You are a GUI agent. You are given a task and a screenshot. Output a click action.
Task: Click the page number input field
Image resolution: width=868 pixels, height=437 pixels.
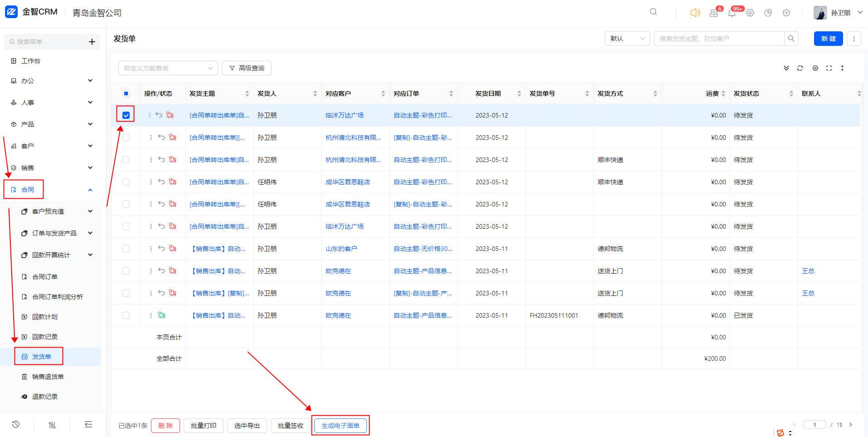[814, 425]
